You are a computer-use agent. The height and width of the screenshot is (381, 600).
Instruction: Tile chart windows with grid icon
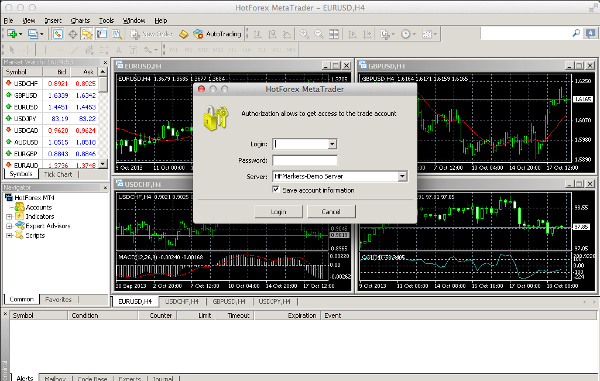click(x=334, y=34)
